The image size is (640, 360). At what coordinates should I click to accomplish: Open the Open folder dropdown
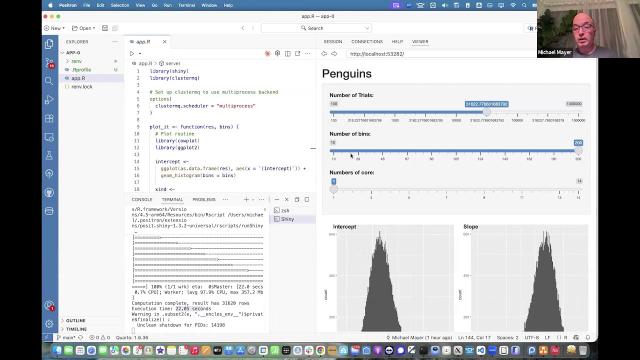click(84, 28)
